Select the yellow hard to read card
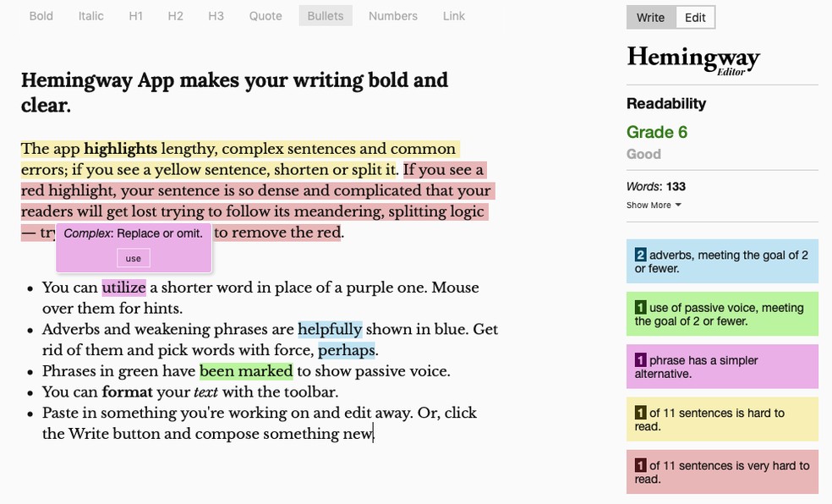The width and height of the screenshot is (832, 504). point(722,419)
